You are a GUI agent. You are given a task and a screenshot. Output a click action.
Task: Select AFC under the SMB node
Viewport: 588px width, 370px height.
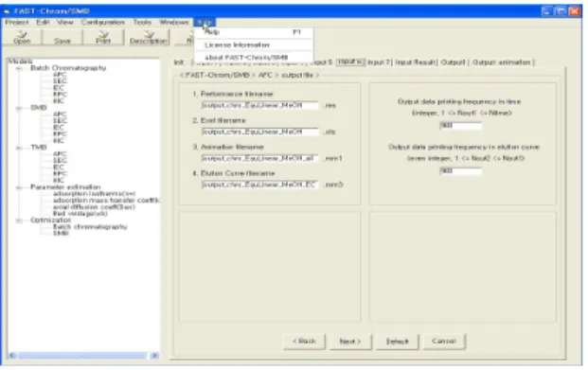[60, 115]
